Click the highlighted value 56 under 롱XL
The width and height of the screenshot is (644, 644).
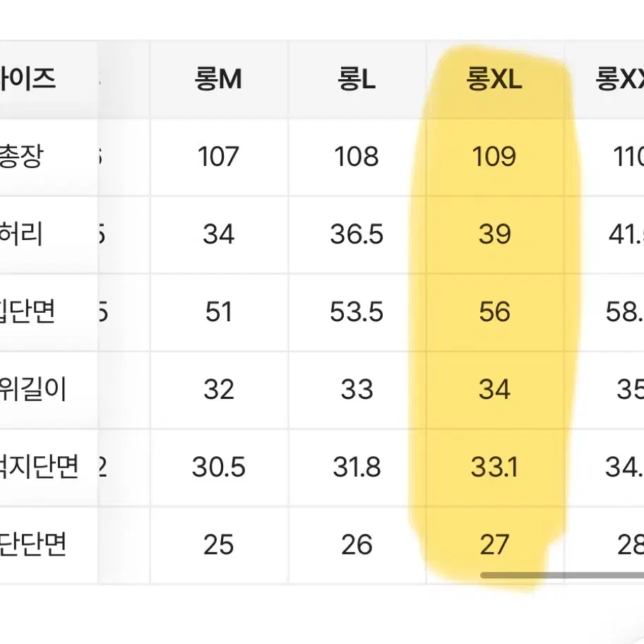494,312
